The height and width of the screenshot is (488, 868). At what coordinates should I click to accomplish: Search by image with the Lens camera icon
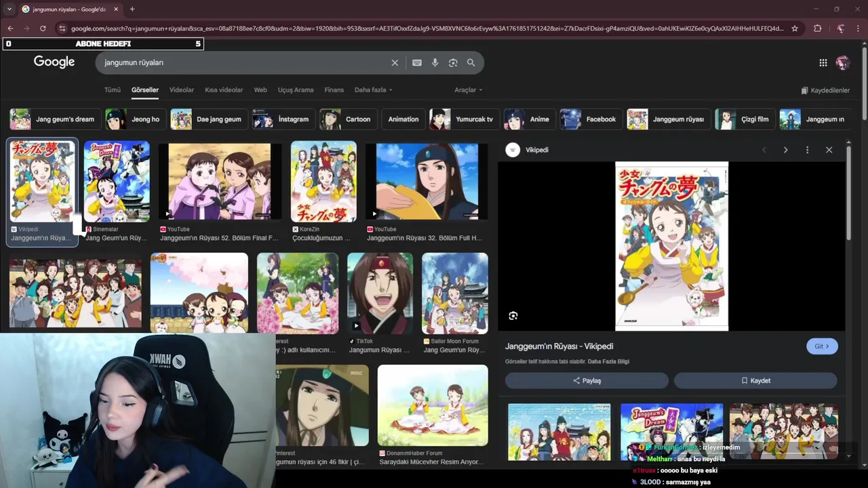[x=453, y=62]
